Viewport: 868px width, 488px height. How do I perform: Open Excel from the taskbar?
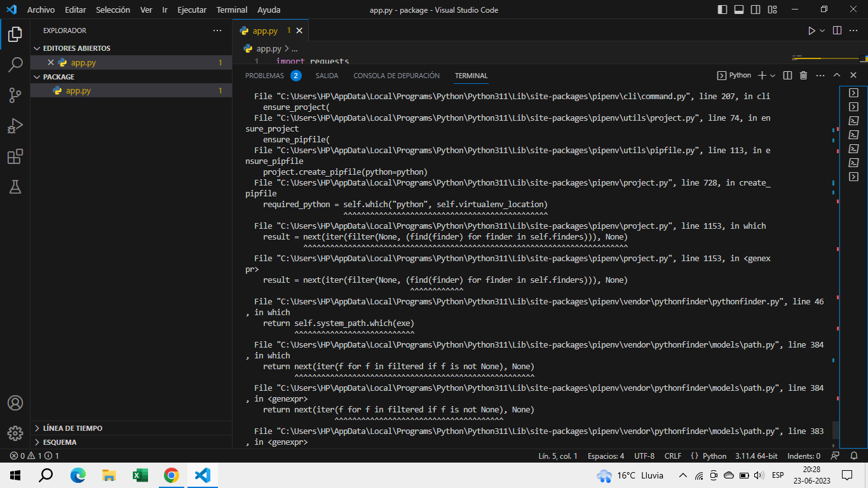click(x=140, y=475)
